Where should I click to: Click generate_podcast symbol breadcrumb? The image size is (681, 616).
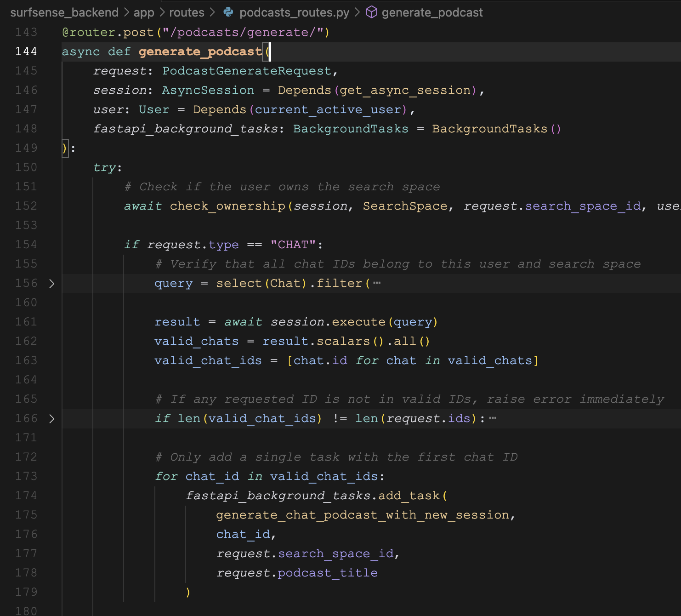pyautogui.click(x=432, y=12)
